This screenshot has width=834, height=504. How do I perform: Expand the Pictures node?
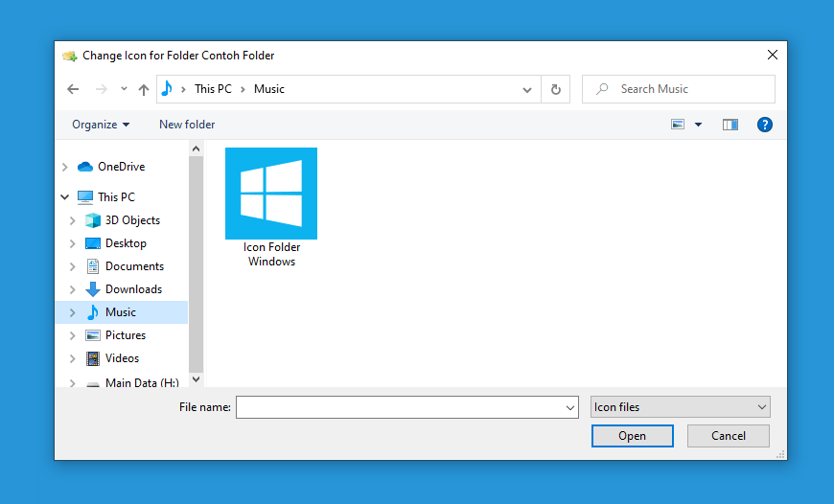72,335
